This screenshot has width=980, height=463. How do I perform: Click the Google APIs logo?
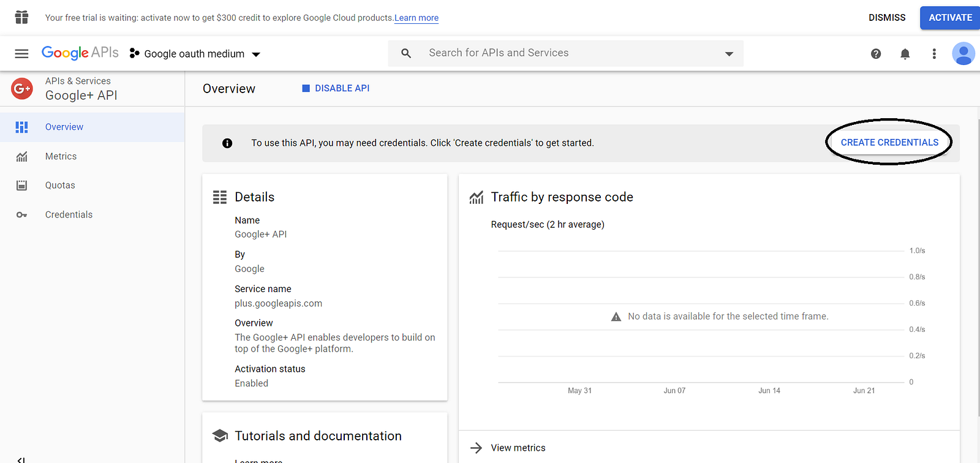(80, 53)
